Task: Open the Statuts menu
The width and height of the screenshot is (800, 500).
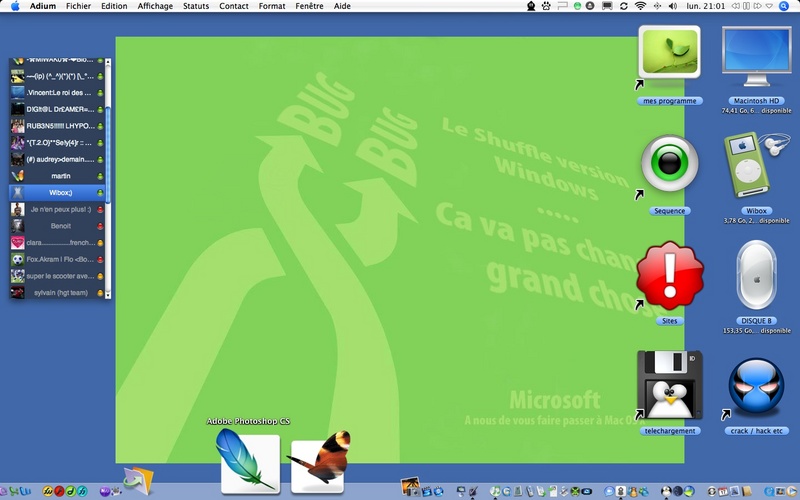Action: [x=196, y=6]
